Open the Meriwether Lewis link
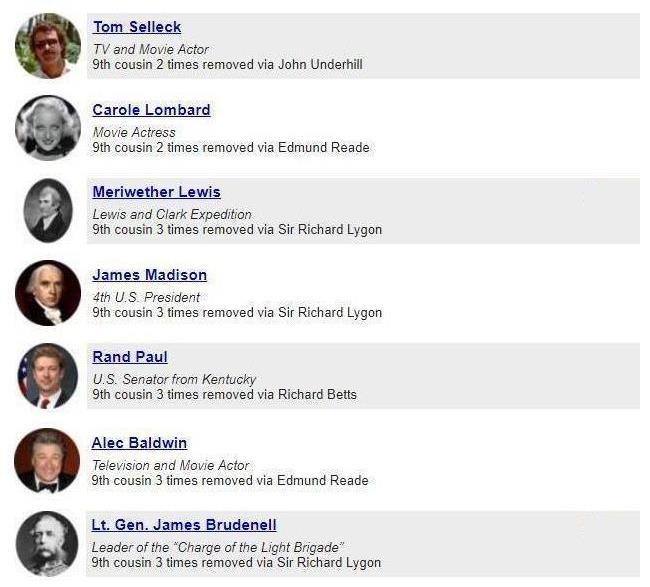This screenshot has height=587, width=650. [x=156, y=192]
